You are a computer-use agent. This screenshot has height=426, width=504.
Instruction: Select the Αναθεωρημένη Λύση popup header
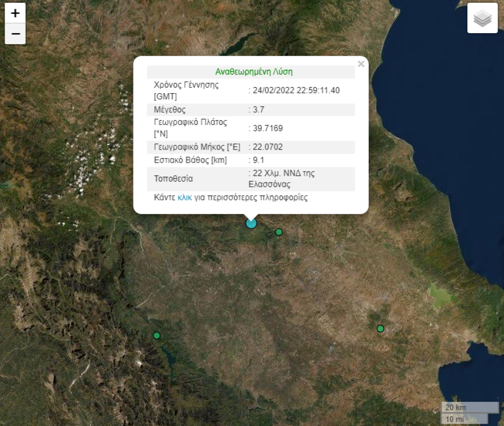tap(252, 71)
